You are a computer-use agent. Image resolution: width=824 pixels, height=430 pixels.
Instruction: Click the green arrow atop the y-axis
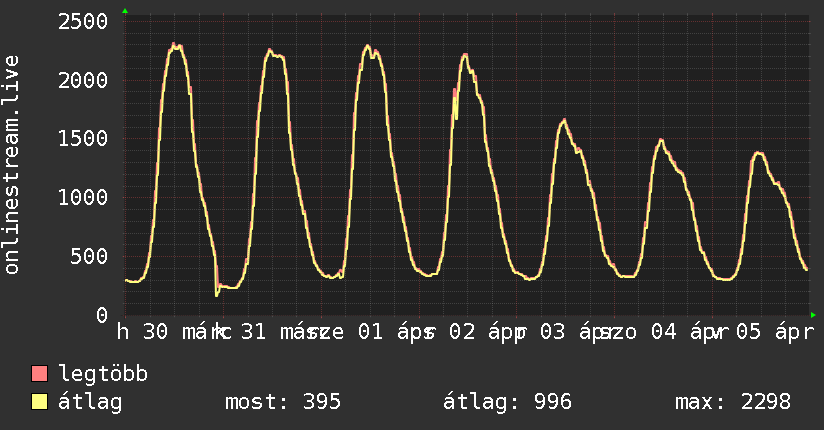point(125,11)
